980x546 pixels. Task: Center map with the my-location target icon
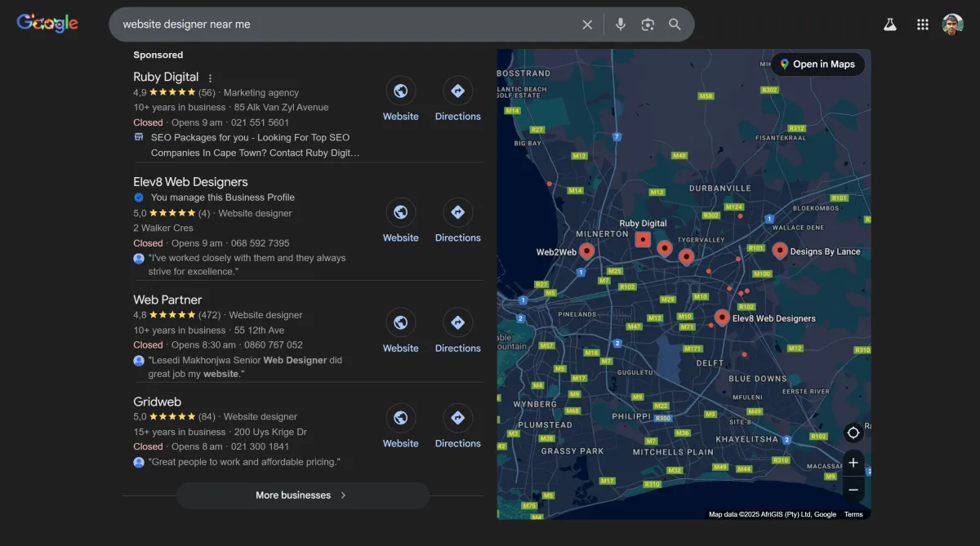click(853, 433)
